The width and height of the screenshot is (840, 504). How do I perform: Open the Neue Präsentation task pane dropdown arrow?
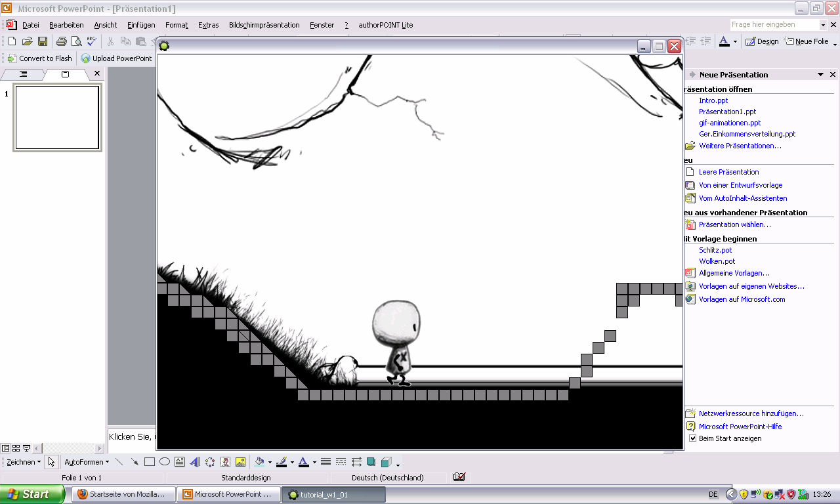pos(820,75)
